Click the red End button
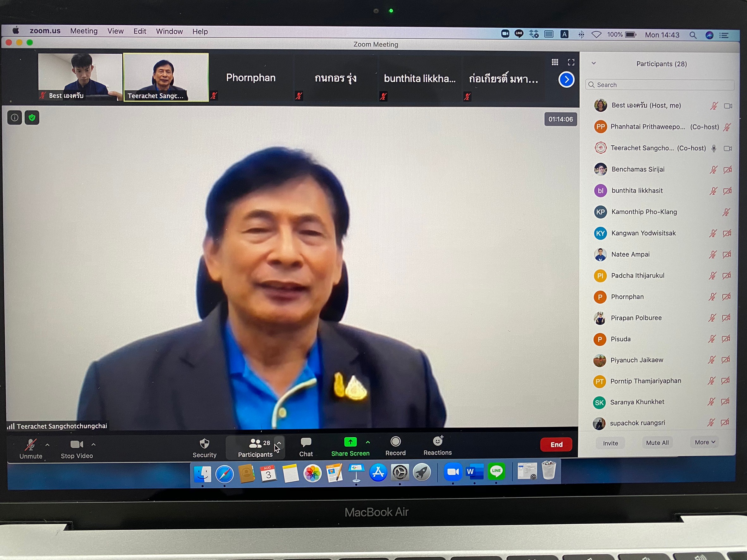747x560 pixels. [x=556, y=445]
